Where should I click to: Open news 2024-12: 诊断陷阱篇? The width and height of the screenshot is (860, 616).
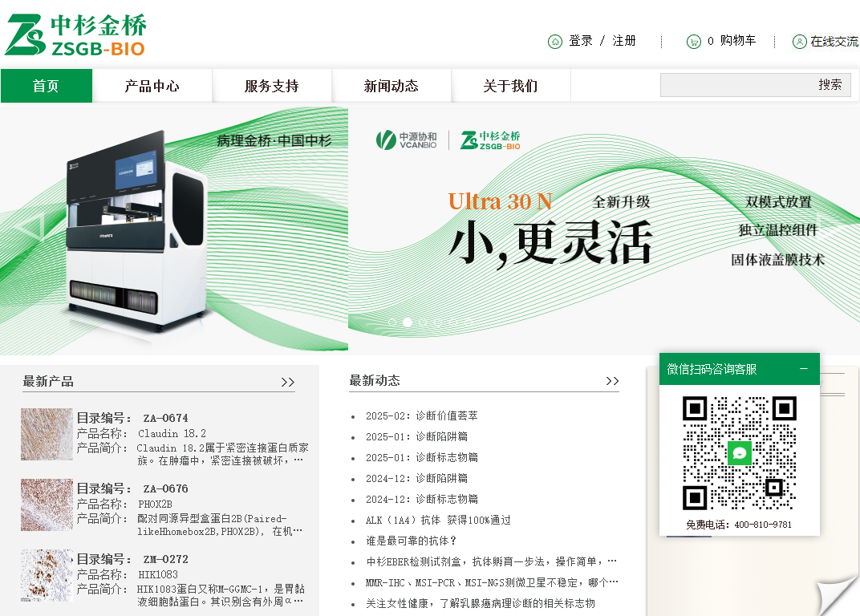click(417, 478)
